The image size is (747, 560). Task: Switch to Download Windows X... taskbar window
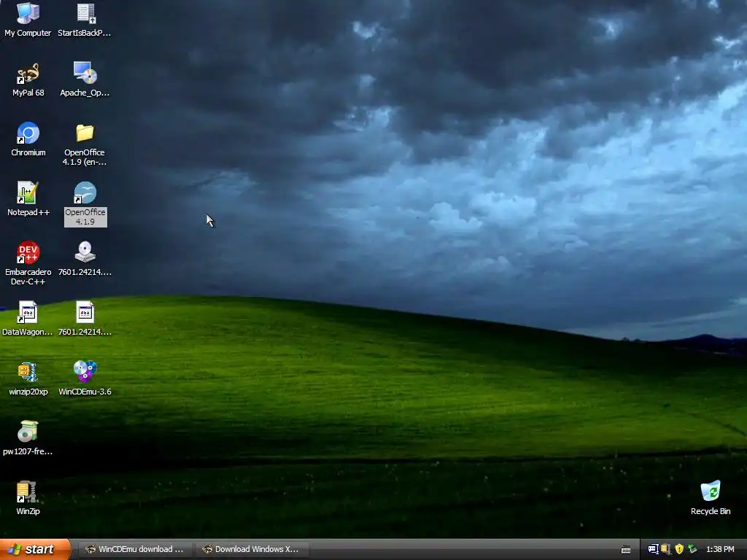tap(252, 549)
